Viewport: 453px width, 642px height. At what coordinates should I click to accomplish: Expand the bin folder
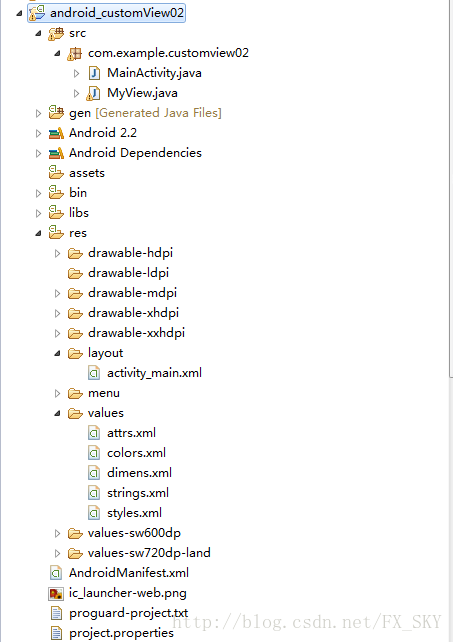point(39,193)
